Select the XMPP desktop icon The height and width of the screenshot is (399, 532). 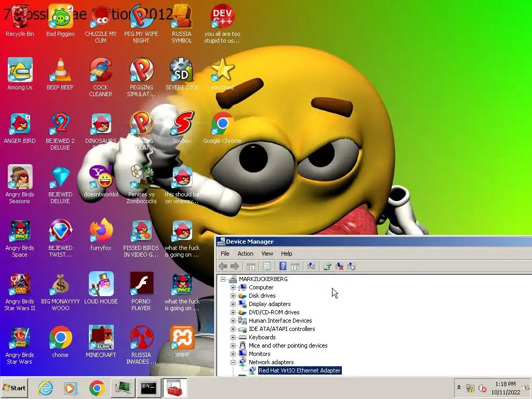click(182, 341)
